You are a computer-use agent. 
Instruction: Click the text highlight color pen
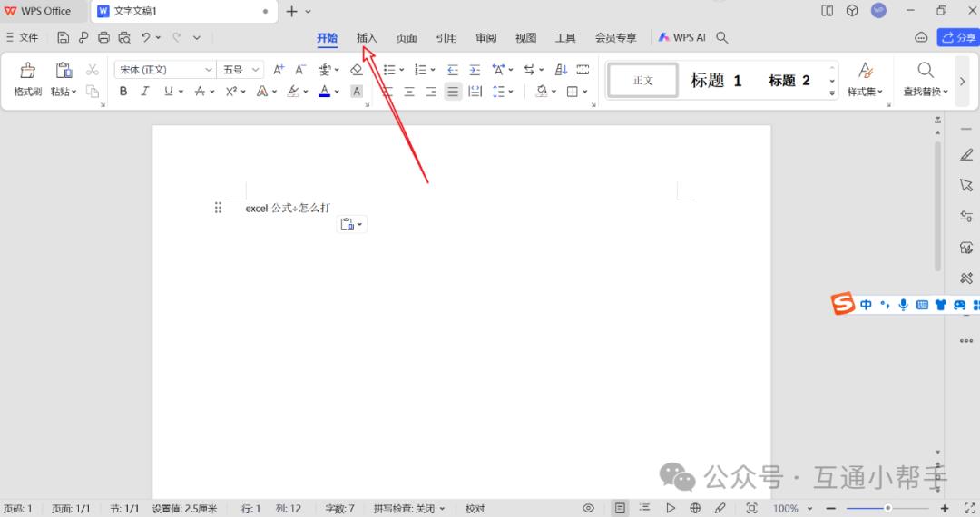click(293, 92)
